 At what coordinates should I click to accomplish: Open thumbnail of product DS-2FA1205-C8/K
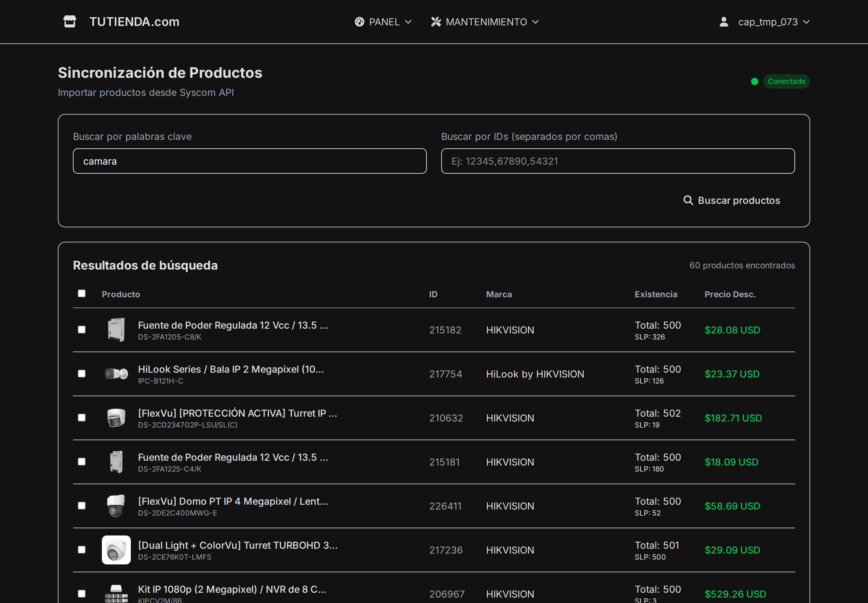coord(116,330)
